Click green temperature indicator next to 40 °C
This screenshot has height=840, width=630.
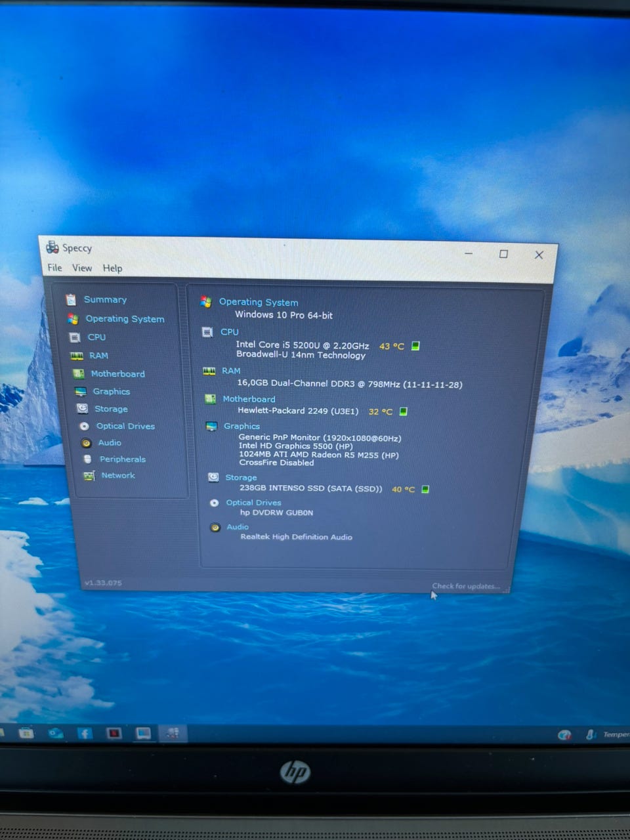coord(425,489)
